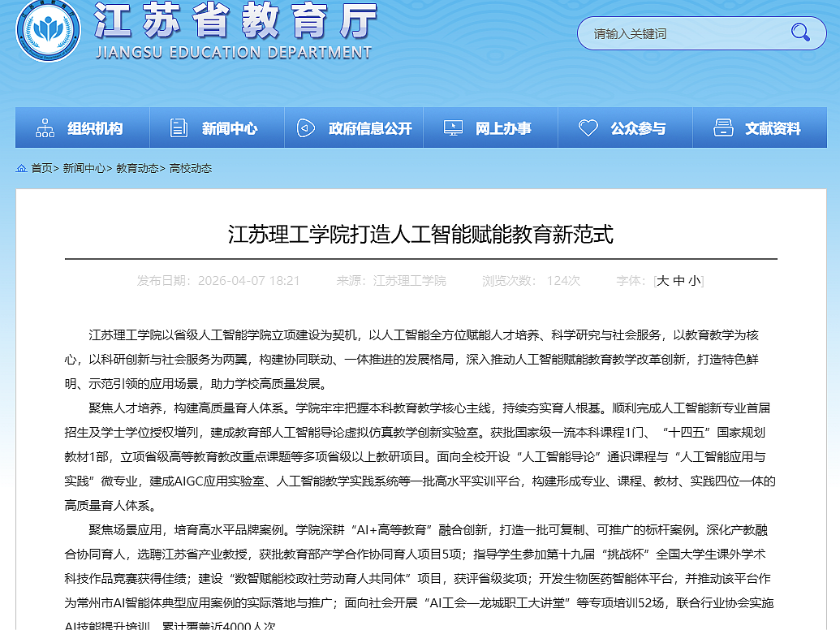Screen dimensions: 840x630
Task: Click the 组织机构 org-chart icon
Action: pos(45,128)
